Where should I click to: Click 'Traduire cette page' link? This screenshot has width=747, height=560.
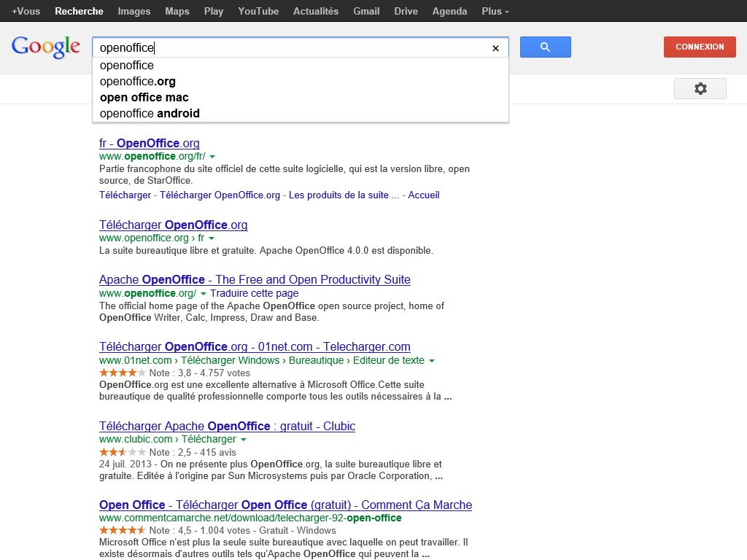(255, 293)
